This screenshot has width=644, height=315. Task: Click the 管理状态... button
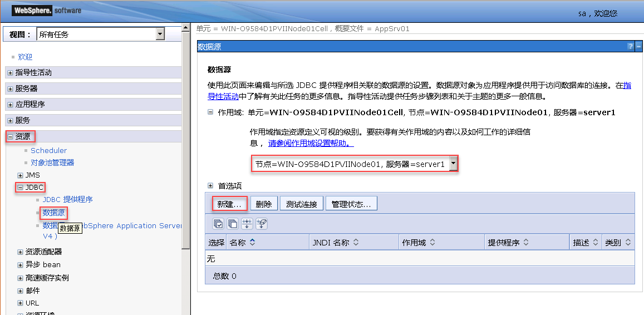352,204
